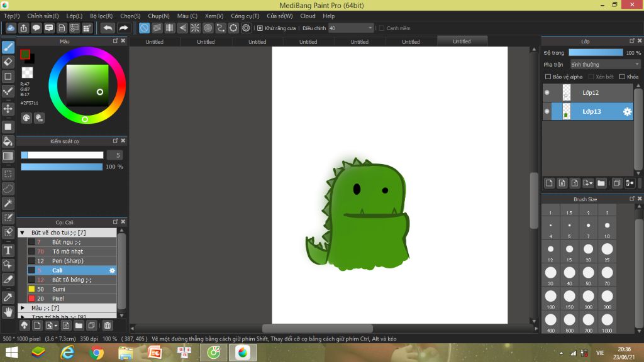Image resolution: width=644 pixels, height=362 pixels.
Task: Add a new layer in the Lớp panel
Action: pos(549,183)
